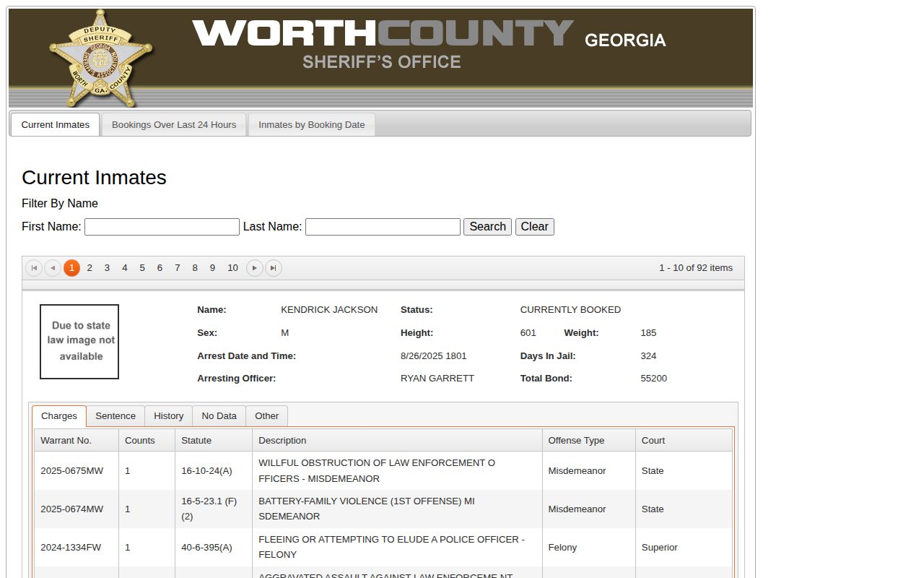This screenshot has height=578, width=924.
Task: Focus the First Name filter field
Action: point(162,227)
